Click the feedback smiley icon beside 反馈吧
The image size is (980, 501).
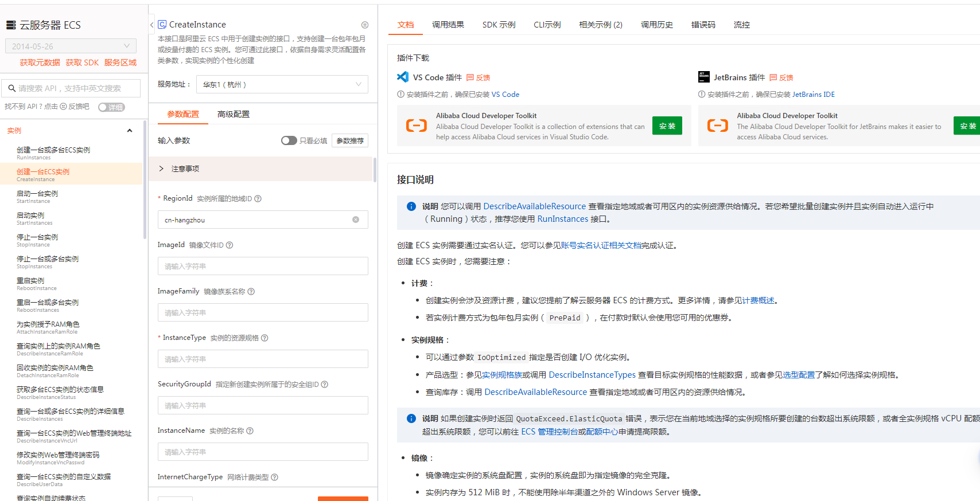click(x=64, y=107)
